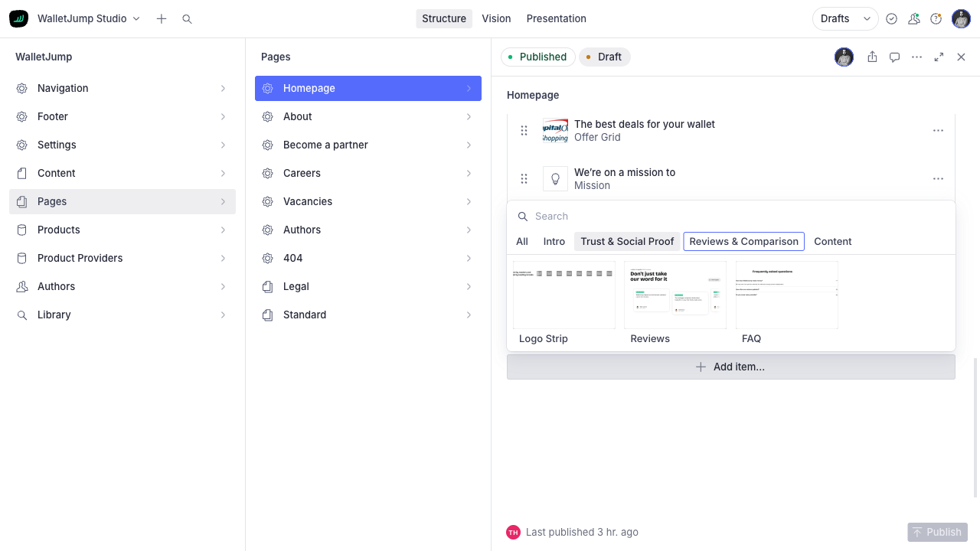
Task: Click the share icon in editor header
Action: [872, 57]
